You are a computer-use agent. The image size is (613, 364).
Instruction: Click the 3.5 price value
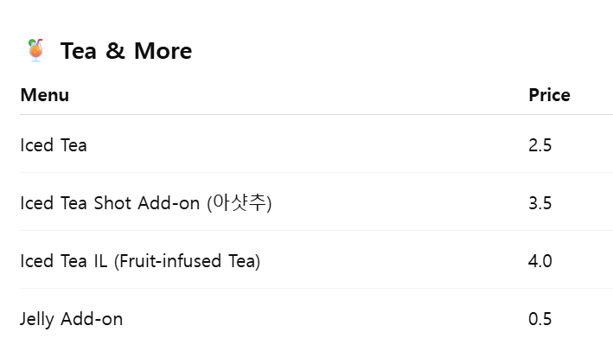(x=540, y=203)
